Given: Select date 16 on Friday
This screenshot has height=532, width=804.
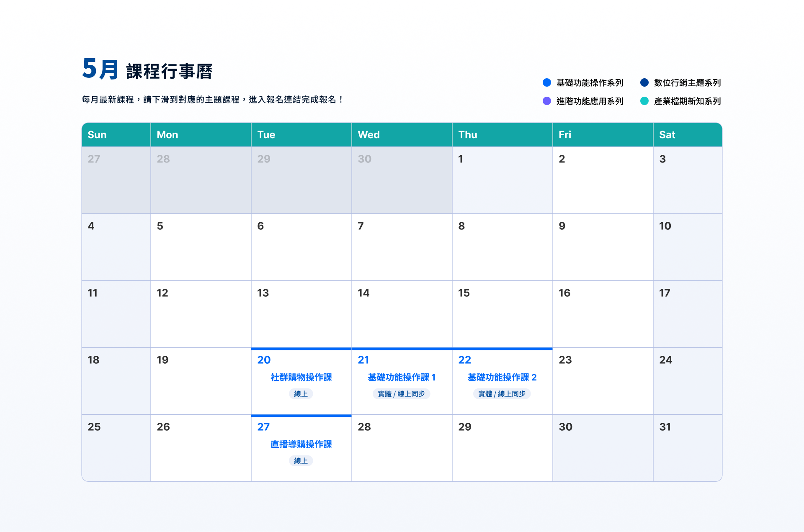Looking at the screenshot, I should coord(564,293).
